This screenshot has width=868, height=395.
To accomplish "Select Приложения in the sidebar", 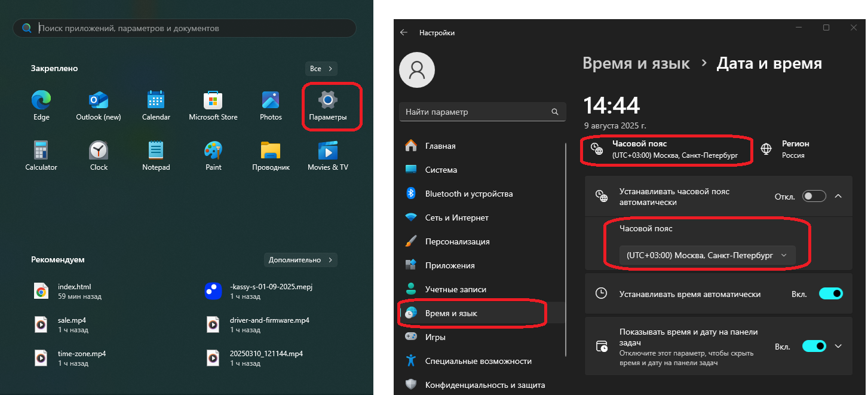I will (480, 265).
